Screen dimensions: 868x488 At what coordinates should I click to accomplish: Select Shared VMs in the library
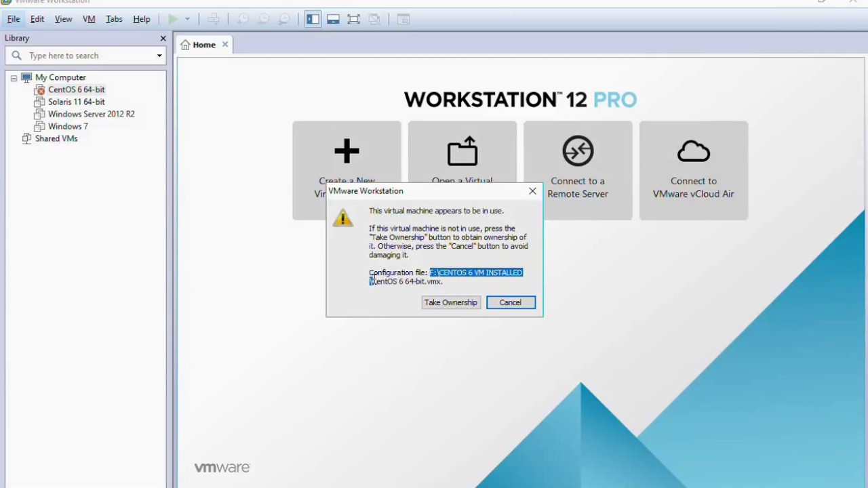coord(56,138)
